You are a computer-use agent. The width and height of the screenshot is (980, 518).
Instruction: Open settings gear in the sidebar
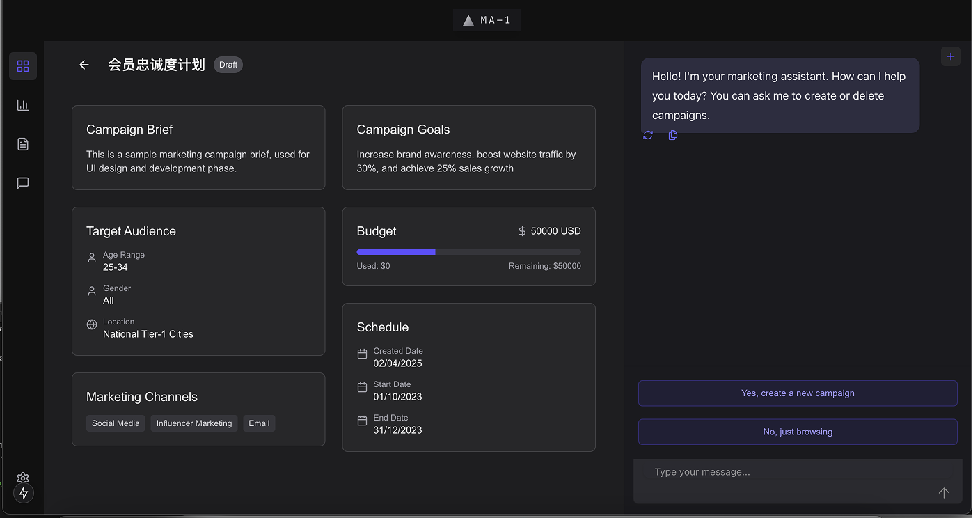pos(23,478)
